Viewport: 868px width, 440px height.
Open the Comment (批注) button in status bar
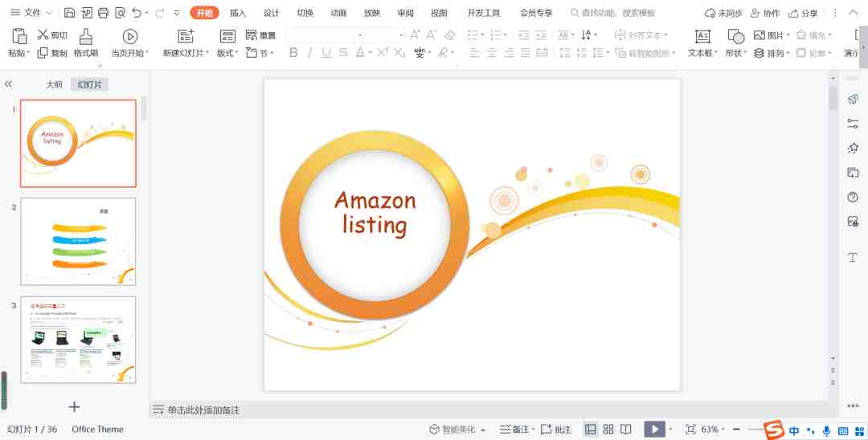pyautogui.click(x=556, y=430)
